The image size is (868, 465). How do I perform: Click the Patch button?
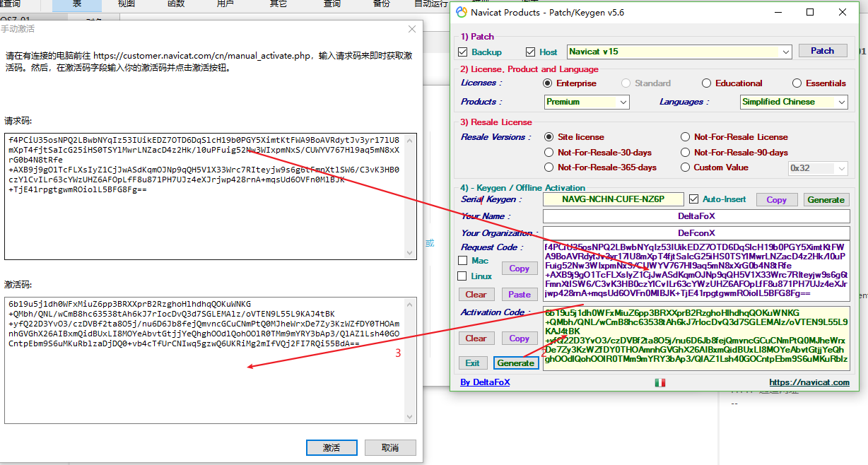click(822, 51)
